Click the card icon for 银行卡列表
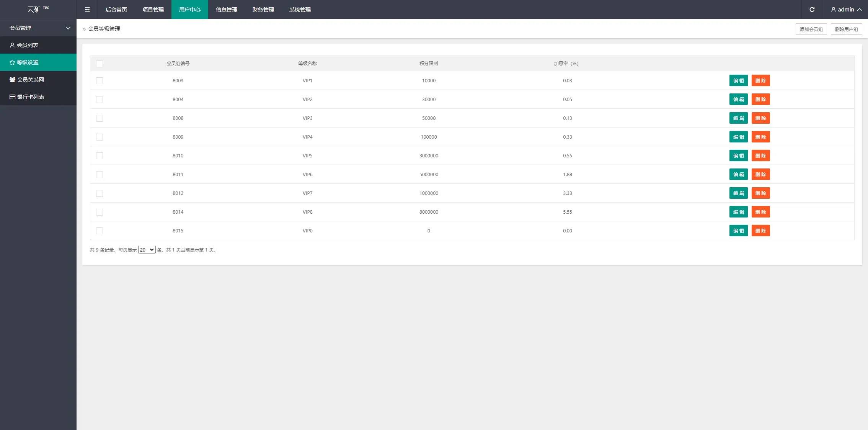Viewport: 868px width, 430px height. point(12,97)
